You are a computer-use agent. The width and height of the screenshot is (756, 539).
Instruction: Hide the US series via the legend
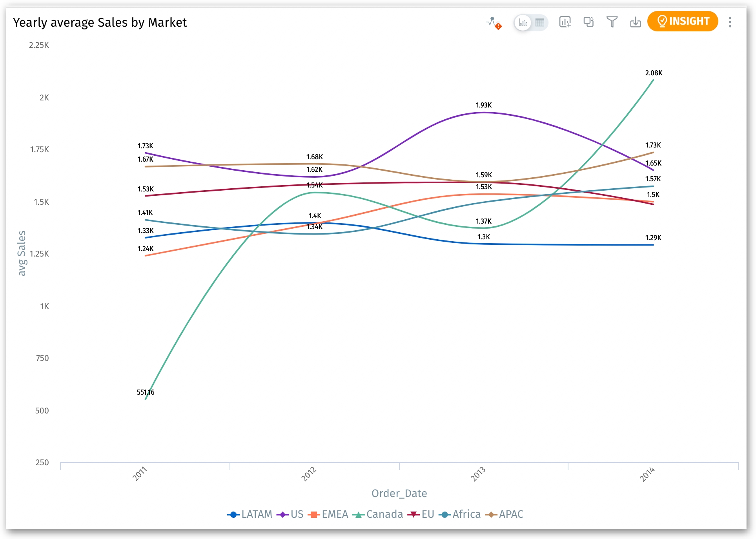pyautogui.click(x=290, y=514)
